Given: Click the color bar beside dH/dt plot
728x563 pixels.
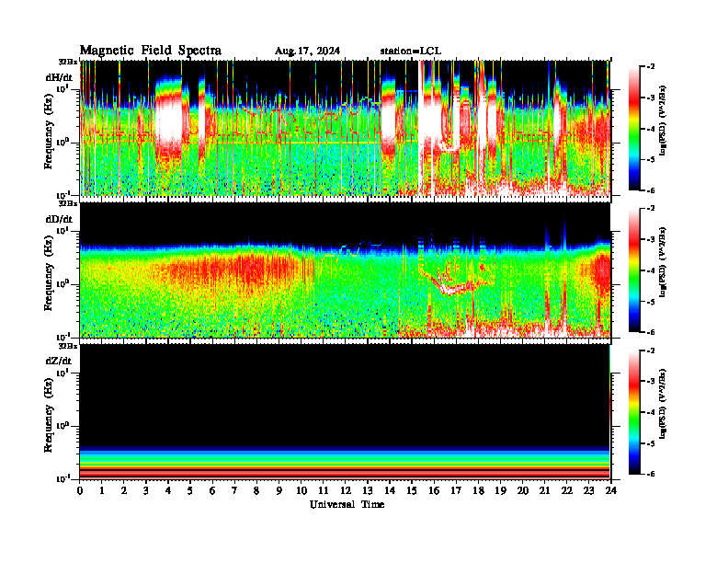Looking at the screenshot, I should 634,129.
